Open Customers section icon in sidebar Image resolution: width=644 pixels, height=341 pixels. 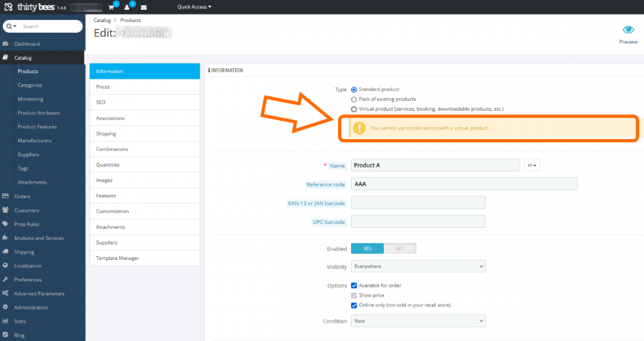tap(6, 210)
